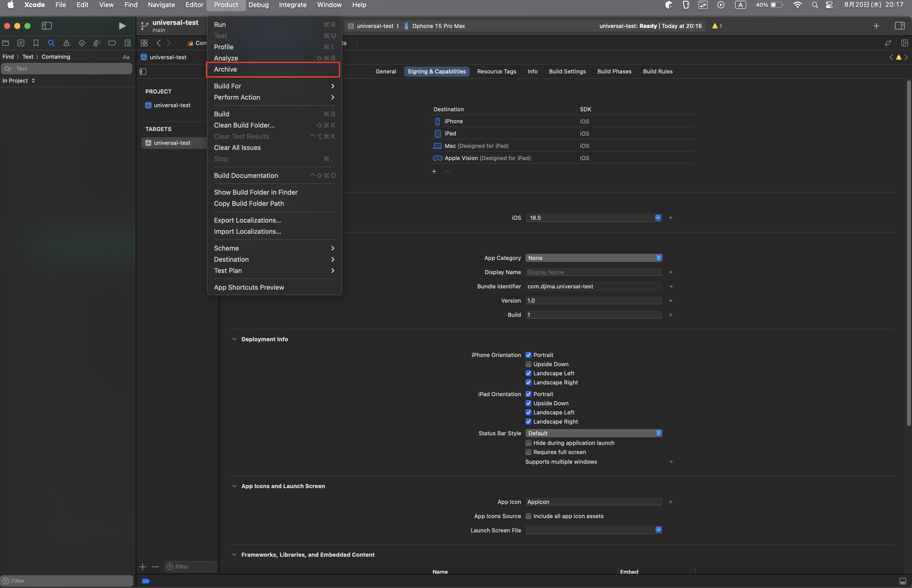This screenshot has width=912, height=588.
Task: Click the Add Editor split icon
Action: pos(904,43)
